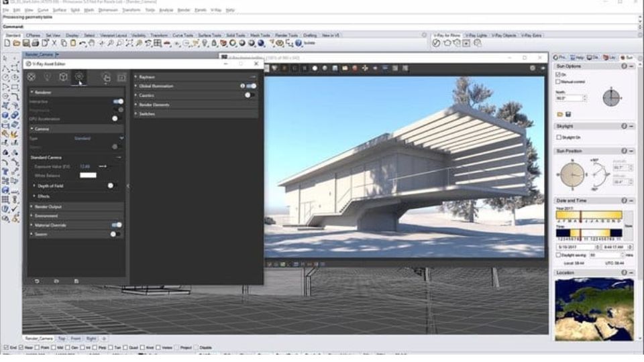Image resolution: width=644 pixels, height=362 pixels.
Task: Click the open folder icon in Sun Options
Action: [559, 114]
